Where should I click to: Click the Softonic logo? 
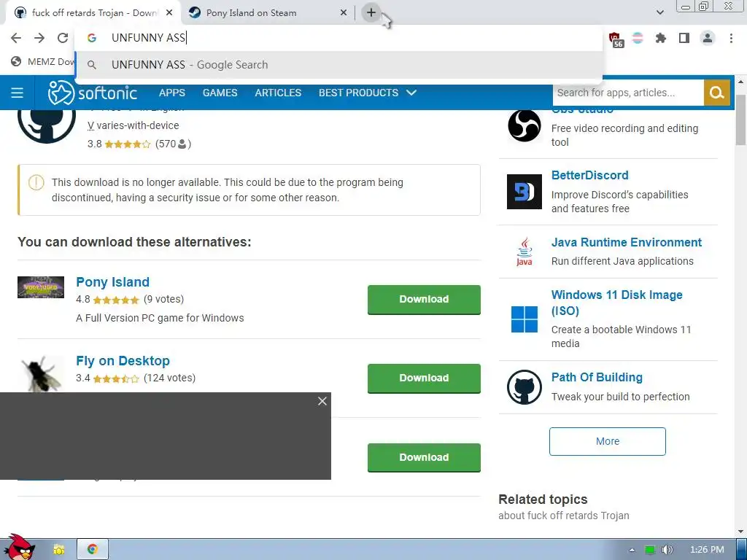[x=93, y=93]
